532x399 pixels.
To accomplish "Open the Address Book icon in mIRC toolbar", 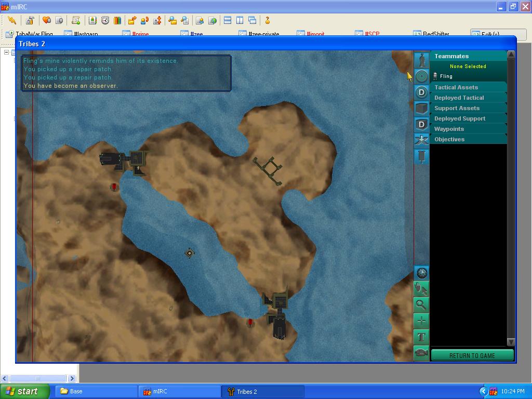I will point(92,20).
